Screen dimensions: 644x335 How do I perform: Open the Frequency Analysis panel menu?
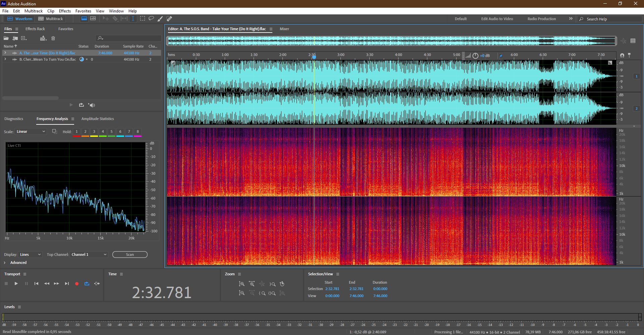tap(73, 119)
